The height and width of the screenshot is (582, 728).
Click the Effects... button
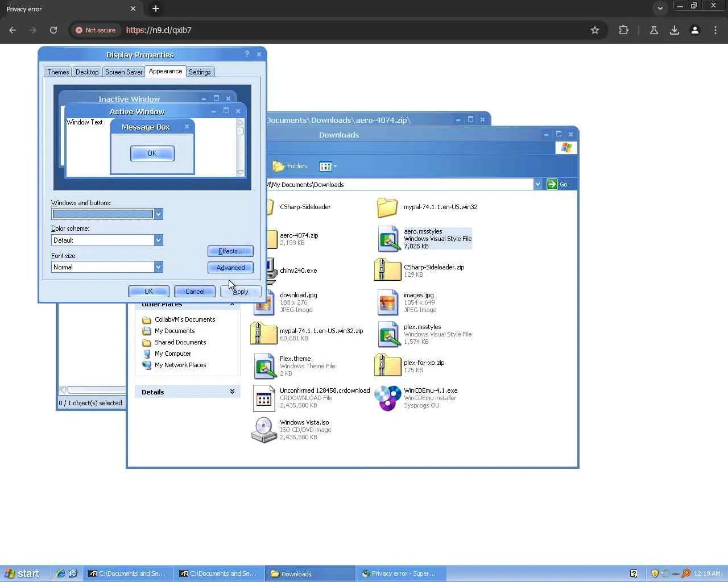point(230,251)
